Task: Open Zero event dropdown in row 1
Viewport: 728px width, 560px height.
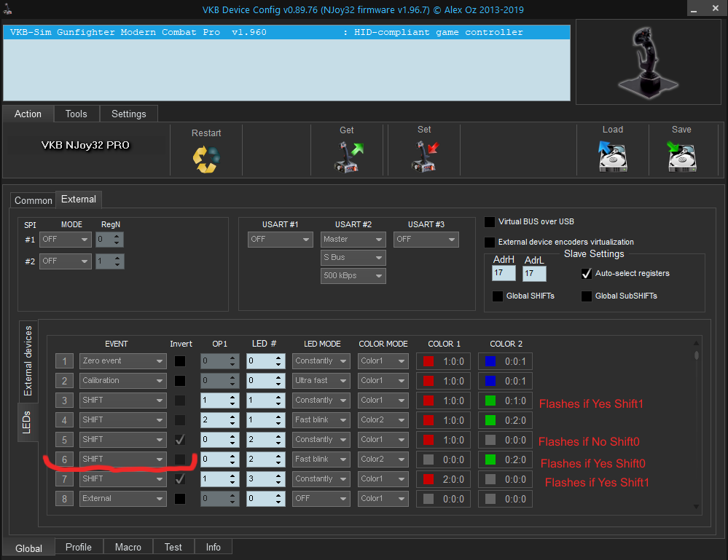Action: (x=122, y=361)
